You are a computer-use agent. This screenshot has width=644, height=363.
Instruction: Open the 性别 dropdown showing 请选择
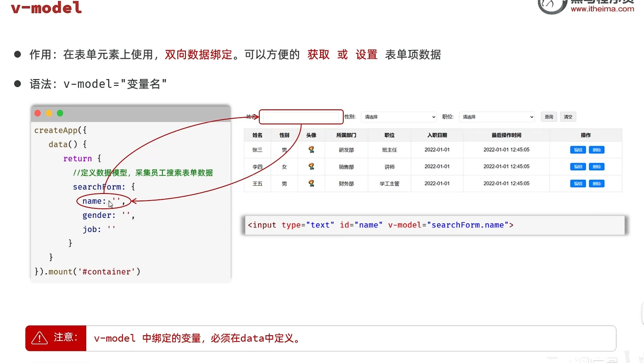point(399,117)
